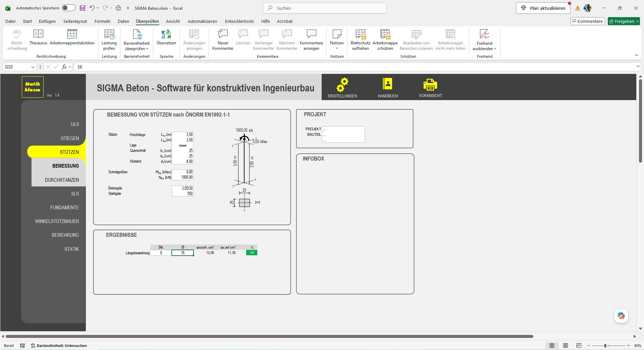Open the STIEGEN section
Screen dimensions: 644x350
point(70,138)
